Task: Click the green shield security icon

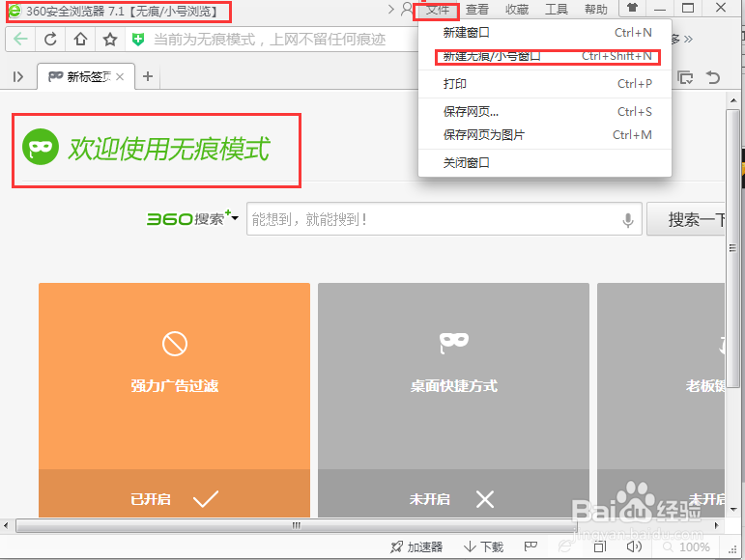Action: [138, 40]
